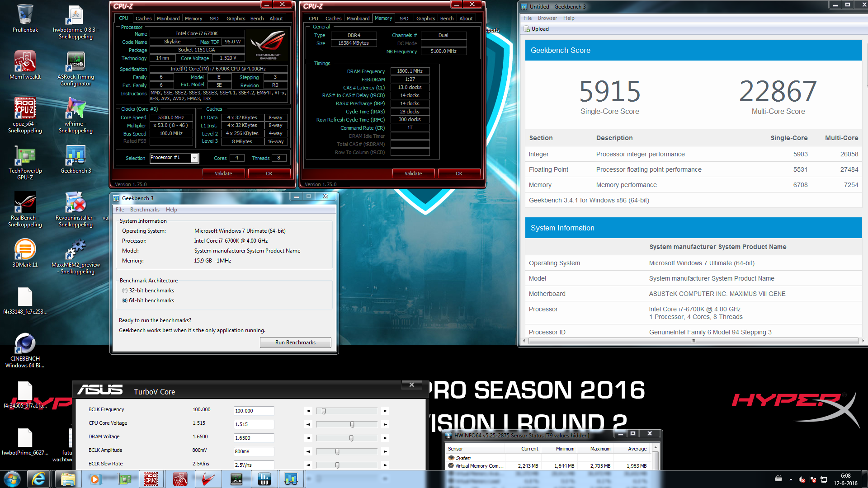Click Validate in left CPU-Z window

223,174
